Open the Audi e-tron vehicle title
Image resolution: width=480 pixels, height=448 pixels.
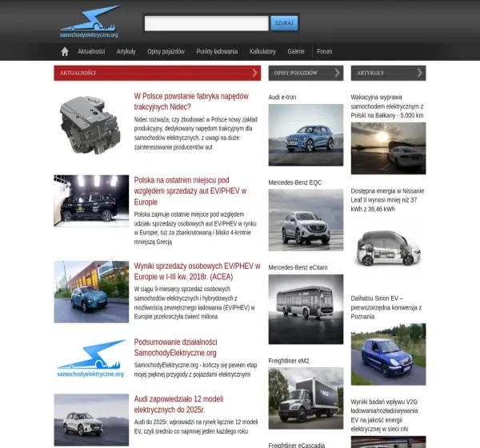(282, 97)
